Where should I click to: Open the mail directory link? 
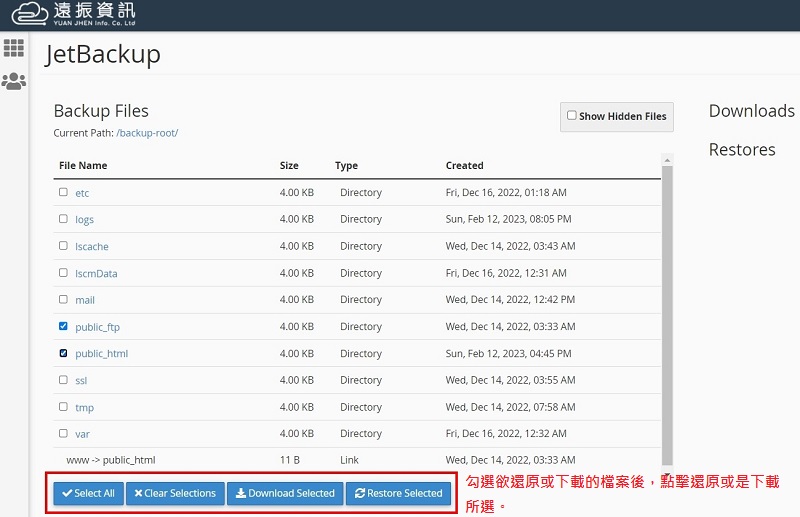[85, 300]
